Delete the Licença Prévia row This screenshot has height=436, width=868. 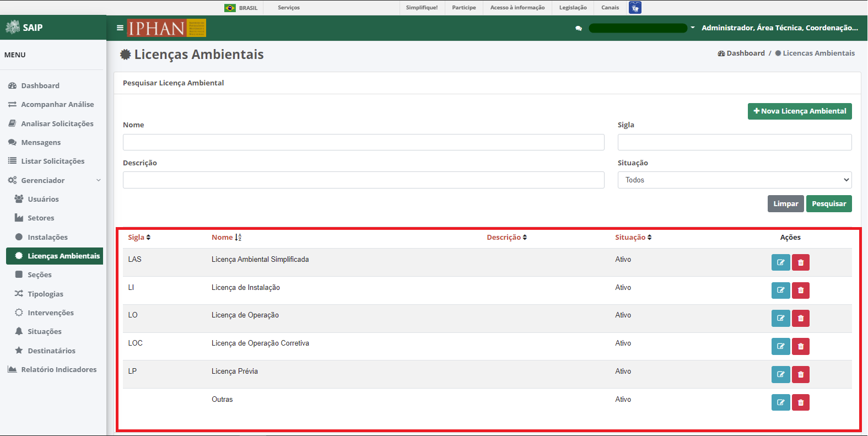click(x=801, y=374)
